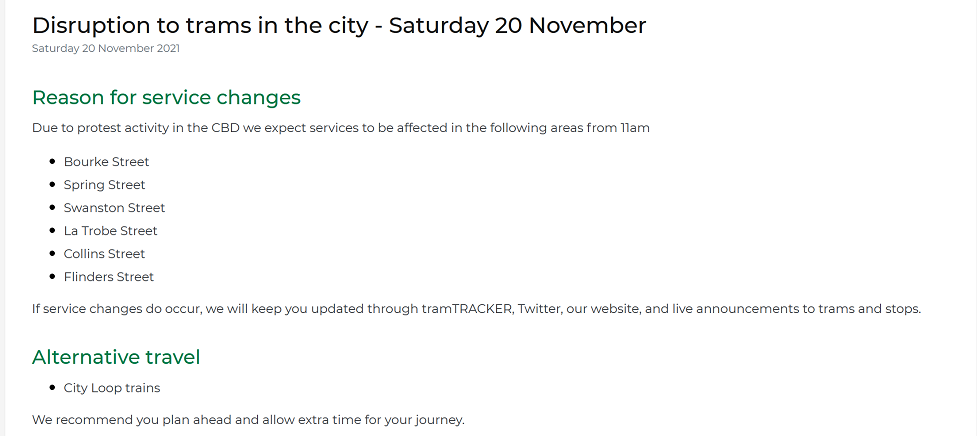The height and width of the screenshot is (436, 977).
Task: Click the words our website
Action: (x=603, y=309)
